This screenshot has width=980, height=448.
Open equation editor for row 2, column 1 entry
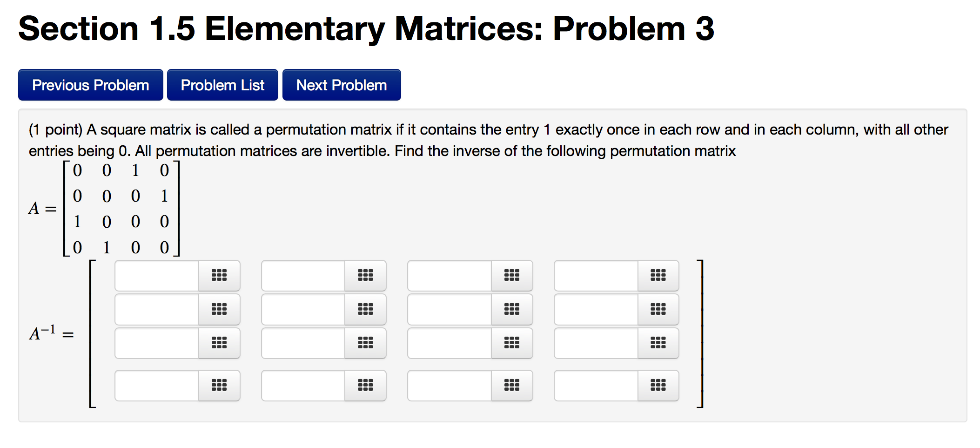click(x=219, y=309)
